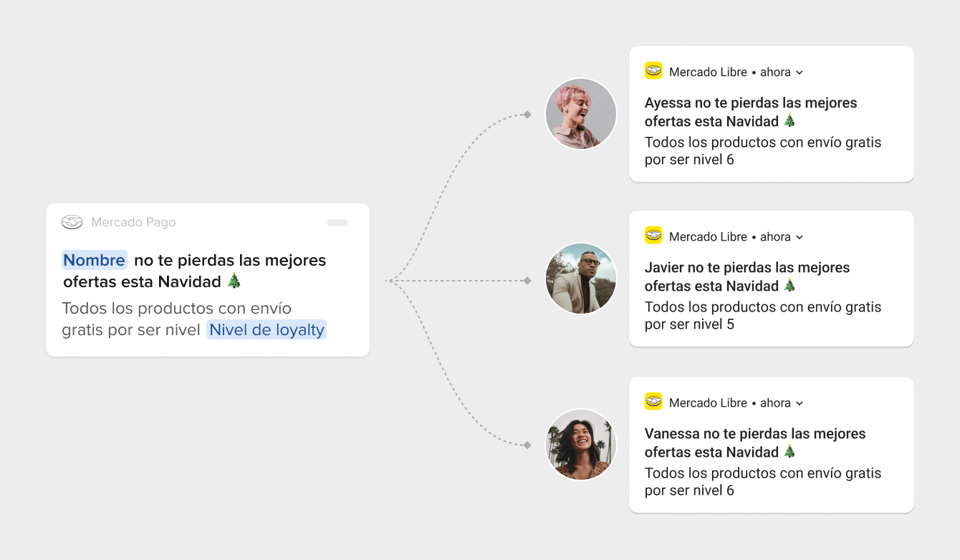
Task: Click 'por ser nivel 6' in Ayessa notification
Action: (x=689, y=160)
